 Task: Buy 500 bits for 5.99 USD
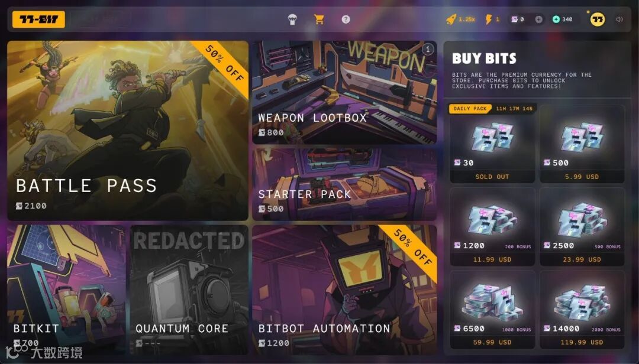coord(582,144)
